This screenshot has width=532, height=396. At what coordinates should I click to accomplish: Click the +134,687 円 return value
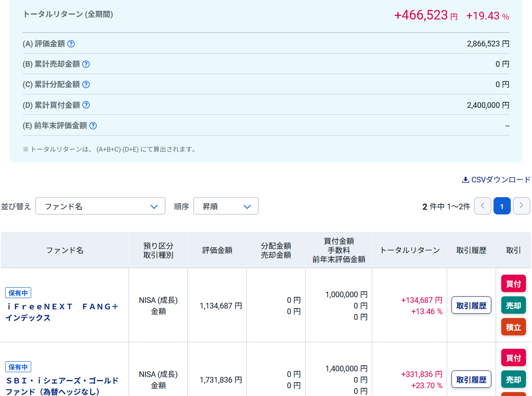coord(422,300)
